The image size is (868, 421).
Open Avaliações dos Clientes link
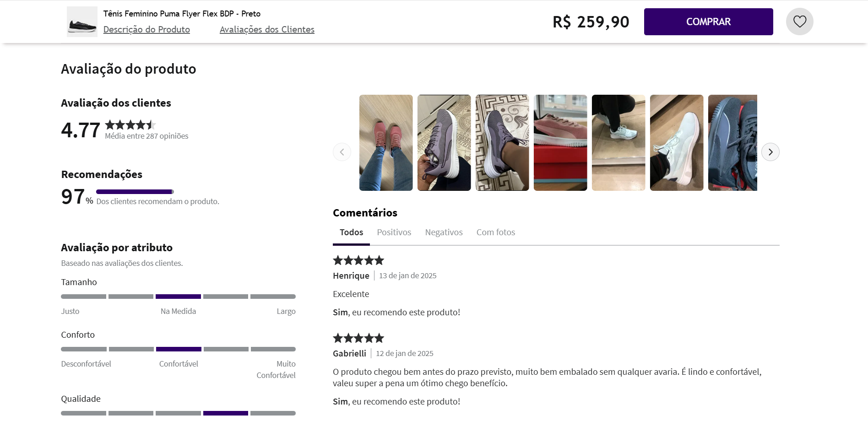267,29
